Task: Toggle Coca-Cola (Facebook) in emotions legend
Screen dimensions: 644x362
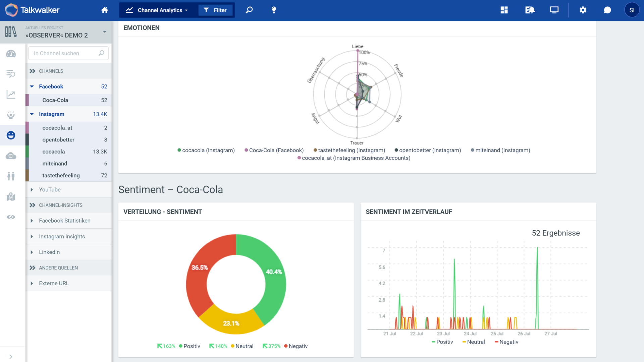Action: (x=274, y=150)
